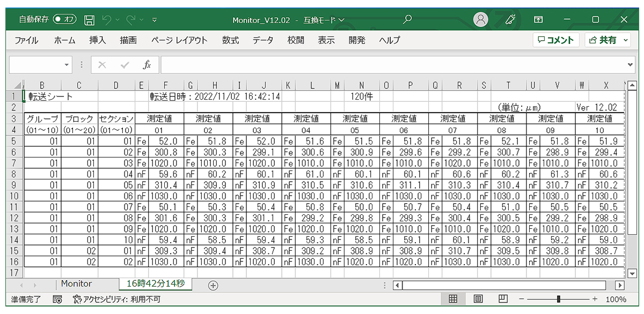Select Normal view button in status bar
The height and width of the screenshot is (314, 644).
453,299
